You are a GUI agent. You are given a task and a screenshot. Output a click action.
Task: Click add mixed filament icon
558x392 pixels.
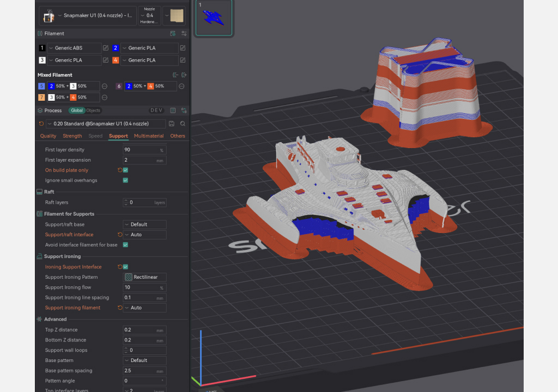[x=184, y=75]
